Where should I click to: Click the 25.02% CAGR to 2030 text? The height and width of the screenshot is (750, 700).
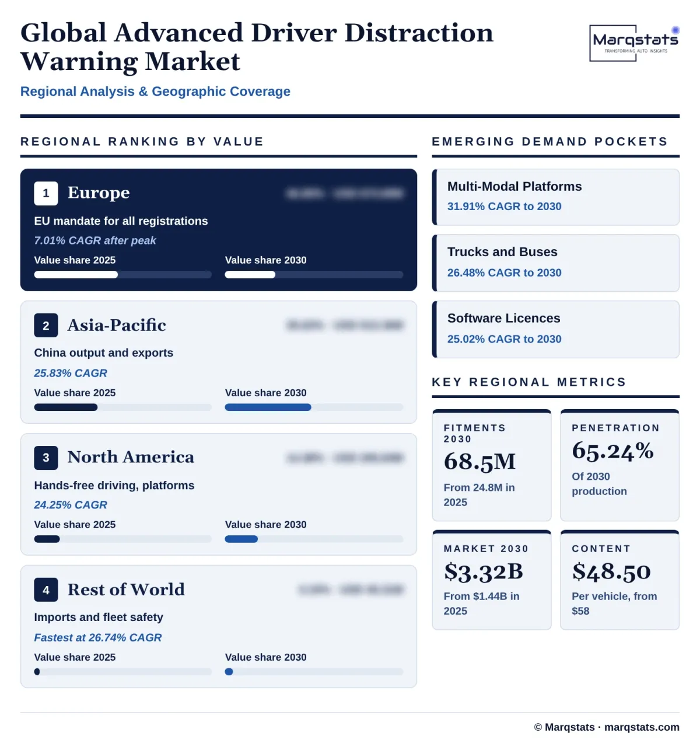[505, 339]
